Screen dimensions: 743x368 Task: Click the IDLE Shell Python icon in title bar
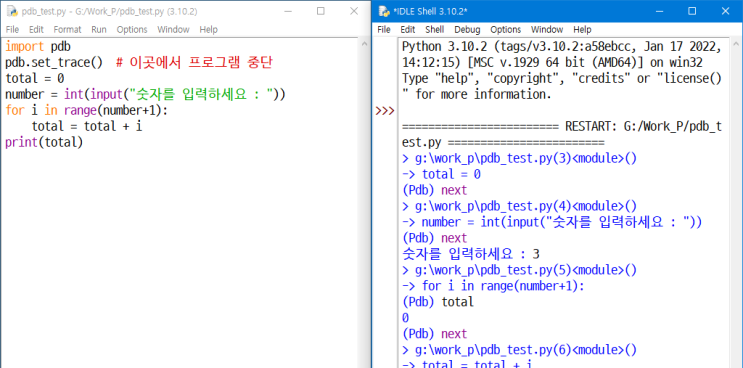coord(383,11)
